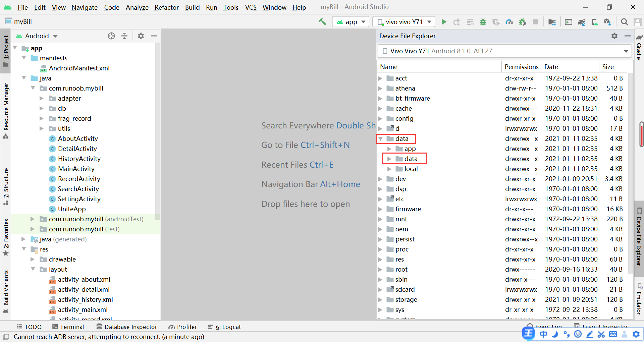Screen dimensions: 644x342
Task: Expand the nested data/data folder
Action: point(389,159)
